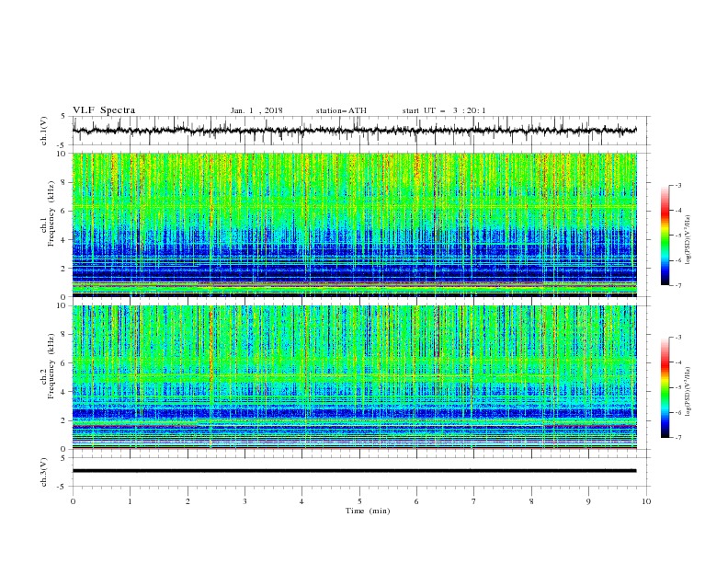Viewport: 728px width, 563px height.
Task: Click the ch.1 "Frequency (kHz)" axis label
Action: [51, 213]
